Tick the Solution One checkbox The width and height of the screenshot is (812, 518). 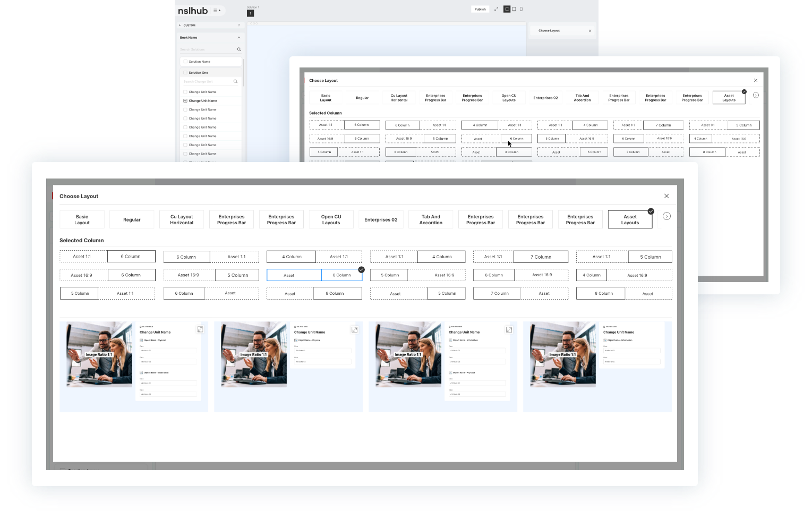[x=185, y=73]
